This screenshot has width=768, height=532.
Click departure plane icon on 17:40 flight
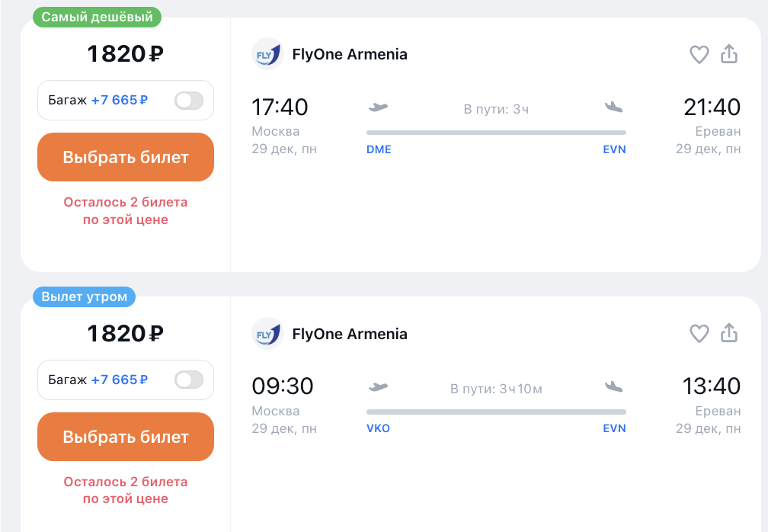click(378, 107)
